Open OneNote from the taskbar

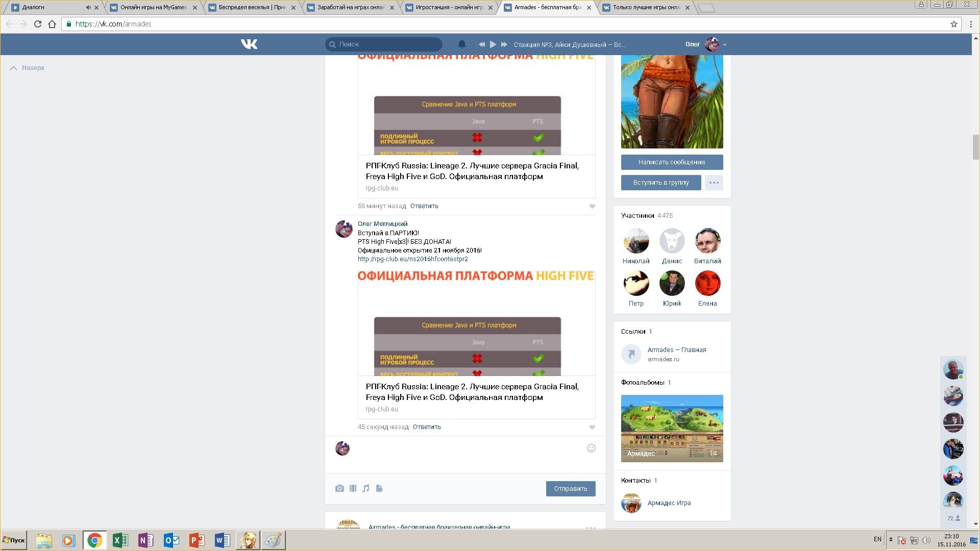coord(146,540)
